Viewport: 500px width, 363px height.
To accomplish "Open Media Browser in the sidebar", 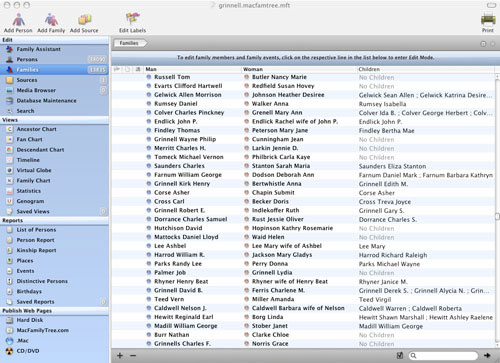I will click(x=54, y=90).
